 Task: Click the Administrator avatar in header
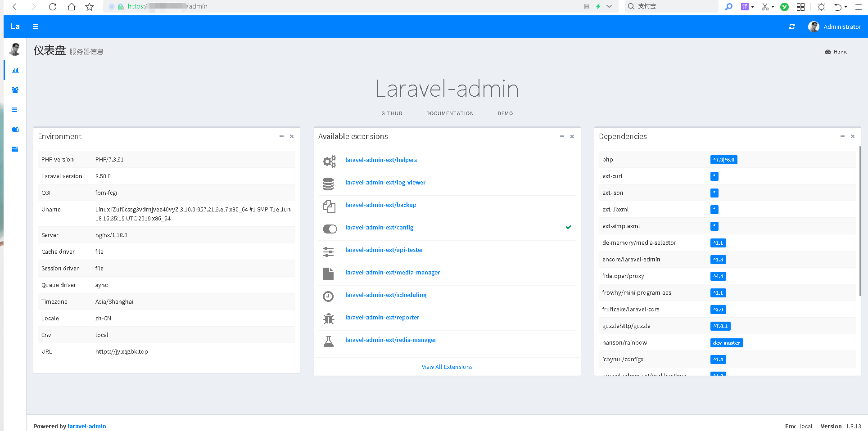(814, 27)
